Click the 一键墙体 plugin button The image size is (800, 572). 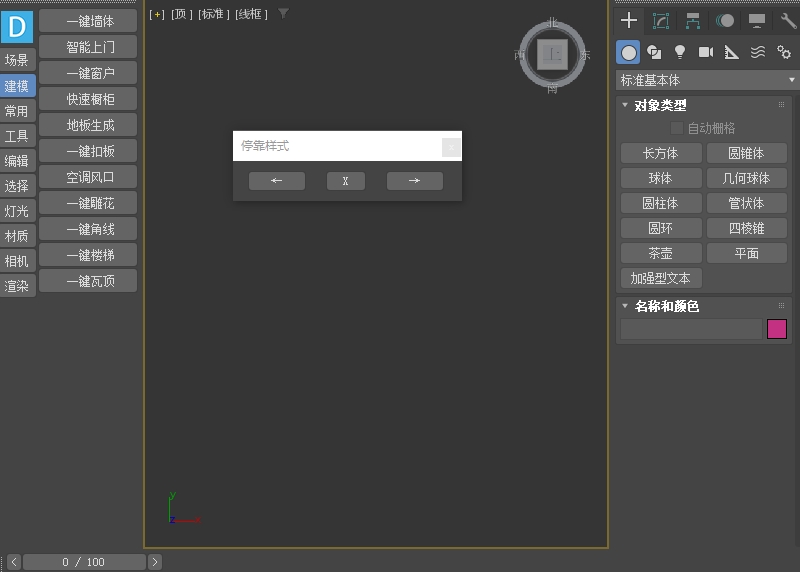click(89, 21)
